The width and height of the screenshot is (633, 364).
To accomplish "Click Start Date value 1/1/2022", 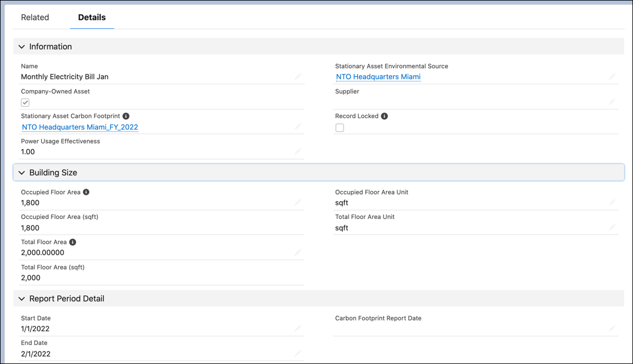I will coord(35,329).
